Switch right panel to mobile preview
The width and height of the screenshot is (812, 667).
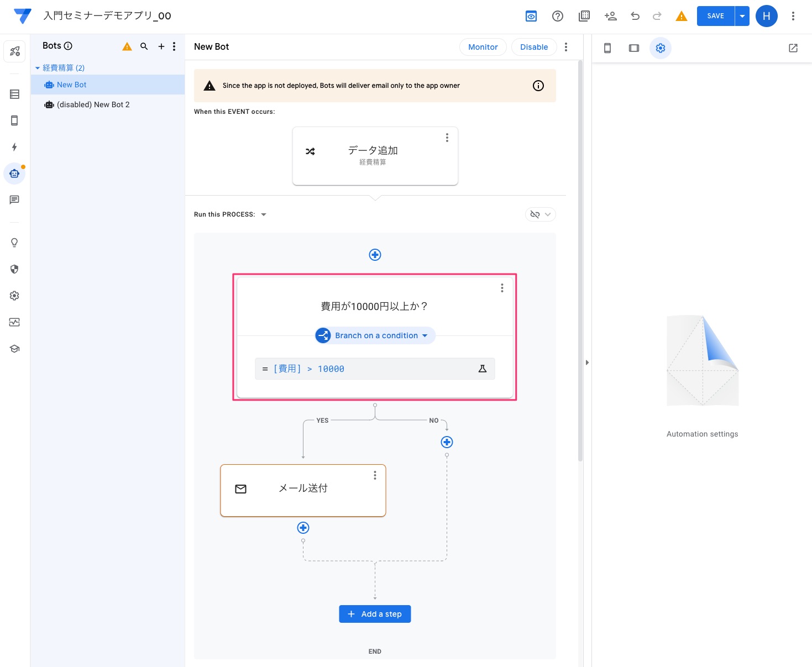(x=607, y=48)
